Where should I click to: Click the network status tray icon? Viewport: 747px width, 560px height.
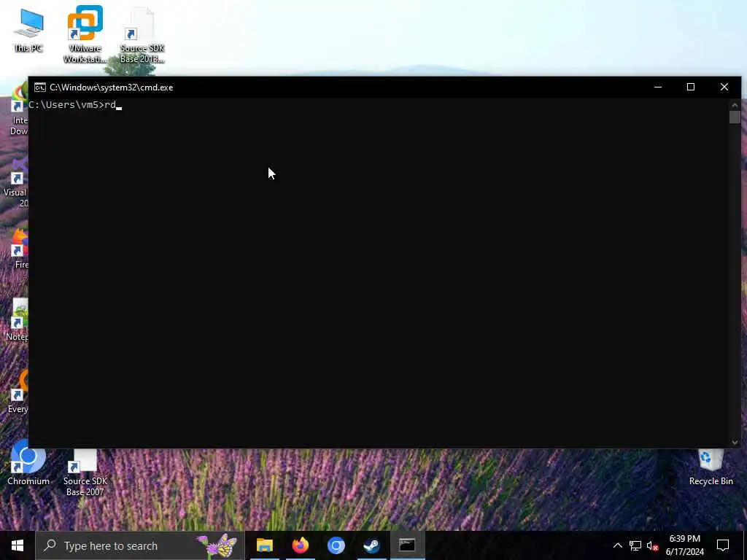[635, 545]
